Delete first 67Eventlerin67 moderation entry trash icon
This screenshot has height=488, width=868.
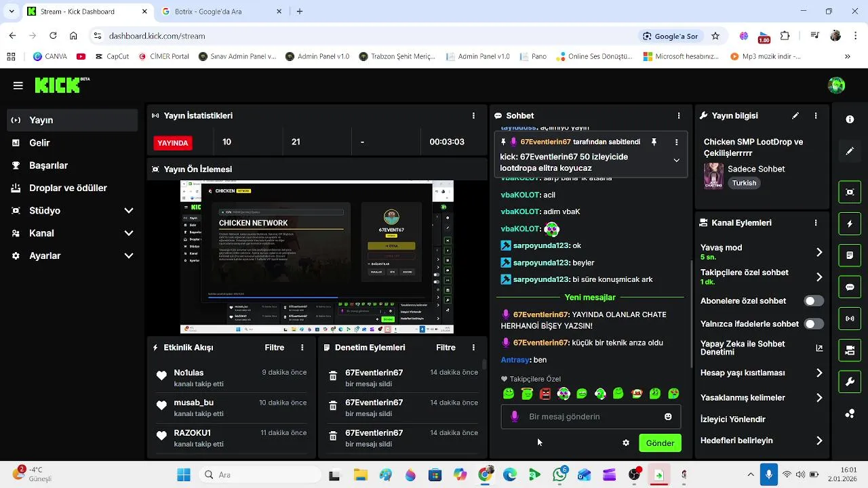click(x=333, y=376)
